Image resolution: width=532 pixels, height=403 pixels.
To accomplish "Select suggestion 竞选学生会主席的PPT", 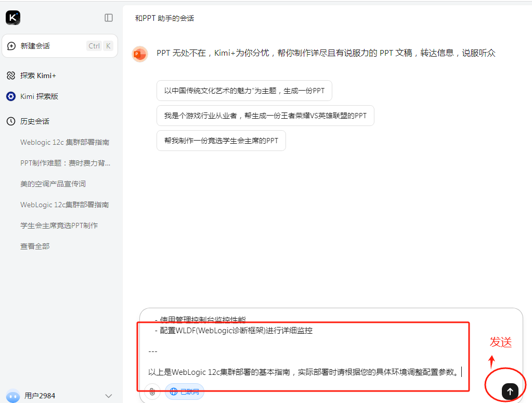I will tap(221, 141).
